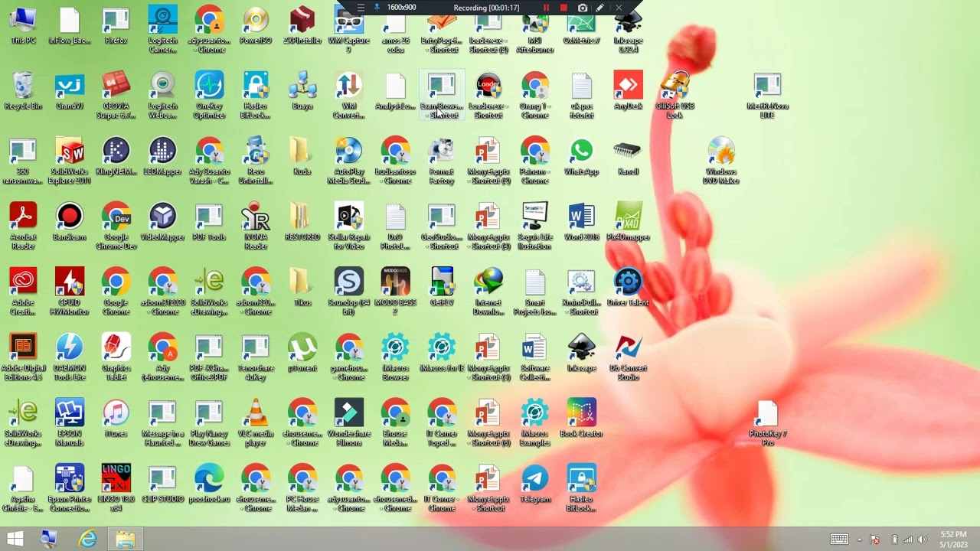Viewport: 980px width, 551px height.
Task: Select the PhotoKey 7 Pro file
Action: point(767,424)
